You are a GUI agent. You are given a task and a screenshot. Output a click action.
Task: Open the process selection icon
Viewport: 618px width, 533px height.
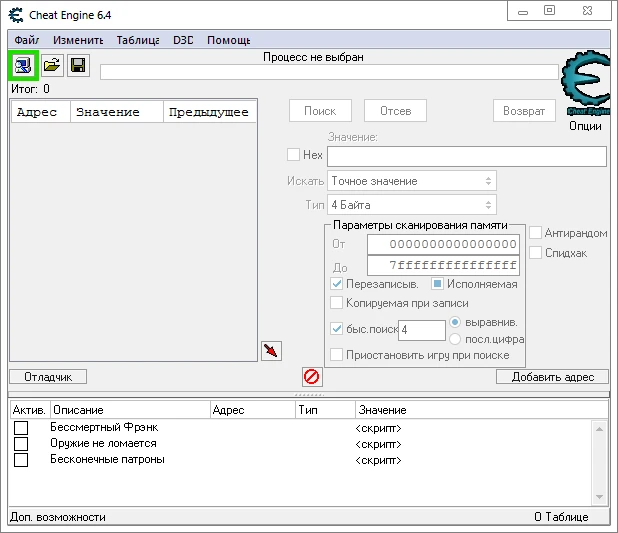pyautogui.click(x=23, y=65)
